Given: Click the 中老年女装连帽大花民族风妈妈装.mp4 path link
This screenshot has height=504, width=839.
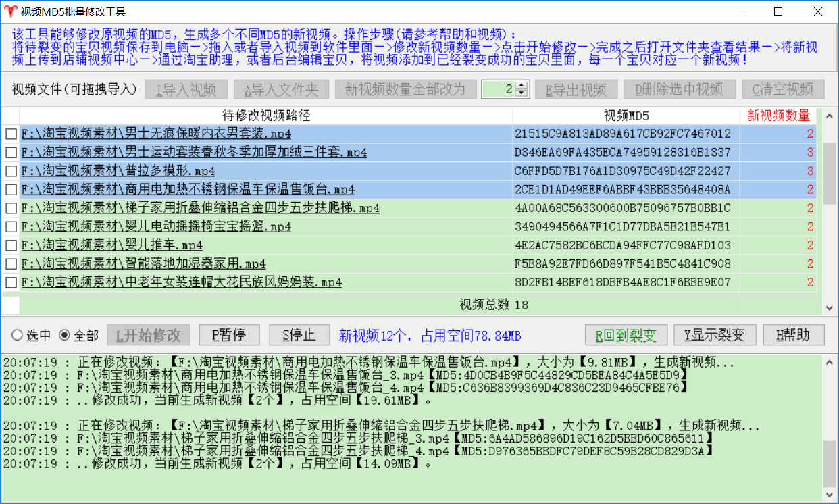Looking at the screenshot, I should click(x=181, y=282).
